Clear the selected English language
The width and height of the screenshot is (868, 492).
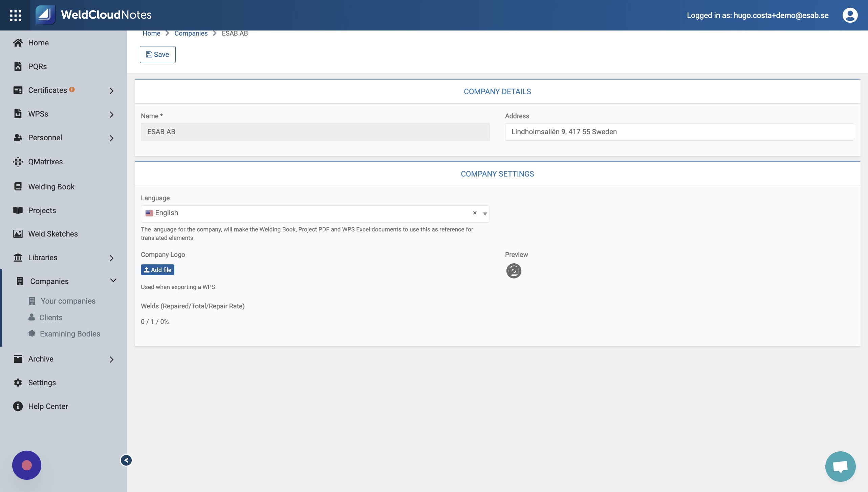click(475, 213)
